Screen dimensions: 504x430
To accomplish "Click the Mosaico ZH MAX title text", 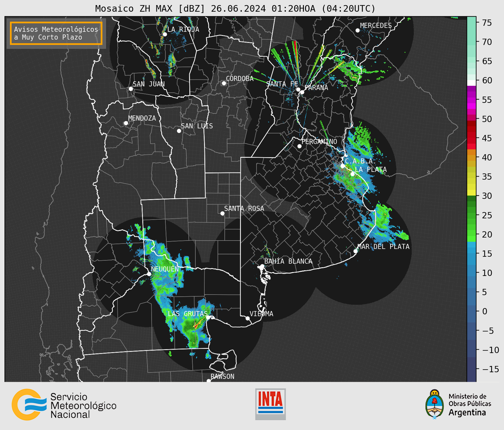I will point(235,8).
